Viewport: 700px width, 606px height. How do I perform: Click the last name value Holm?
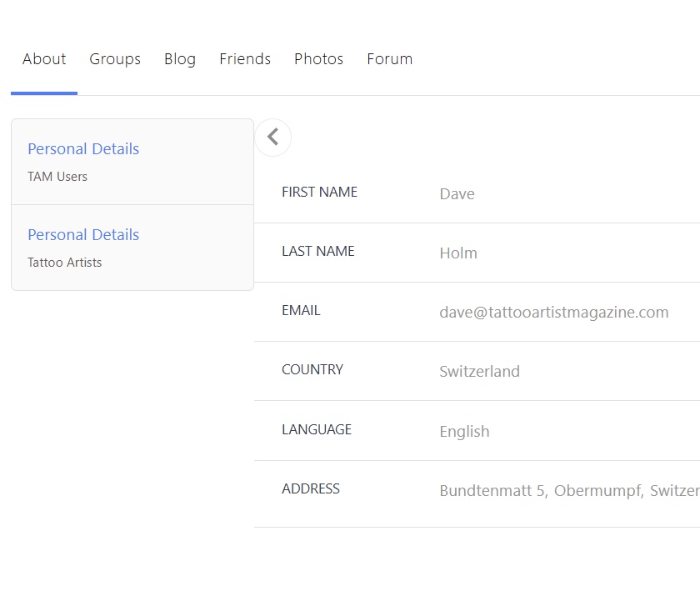(x=458, y=253)
